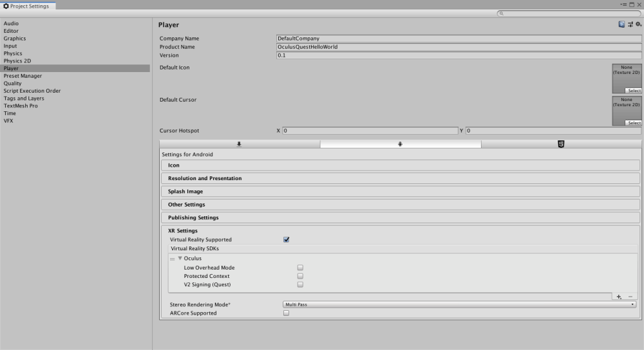This screenshot has height=350, width=644.
Task: Uncheck Virtual Reality Supported
Action: tap(287, 240)
